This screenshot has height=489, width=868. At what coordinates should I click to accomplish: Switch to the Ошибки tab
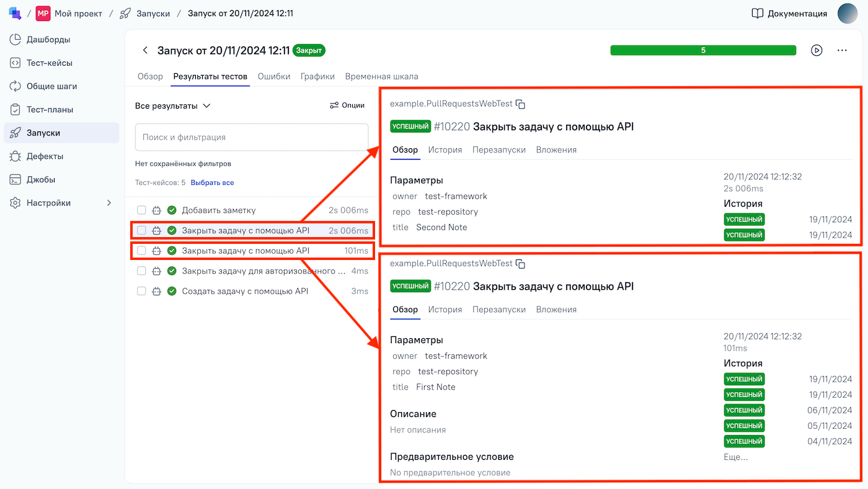coord(273,76)
